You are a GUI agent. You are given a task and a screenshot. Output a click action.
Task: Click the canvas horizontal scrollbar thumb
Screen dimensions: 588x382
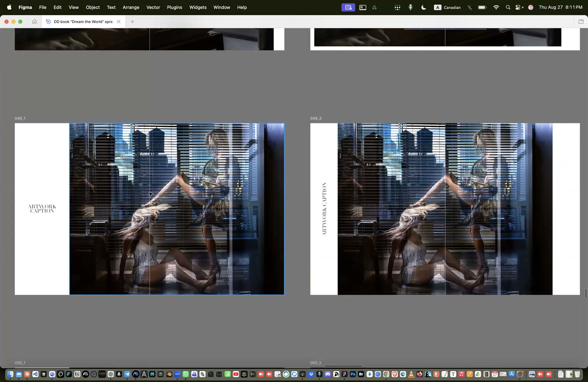[x=344, y=366]
